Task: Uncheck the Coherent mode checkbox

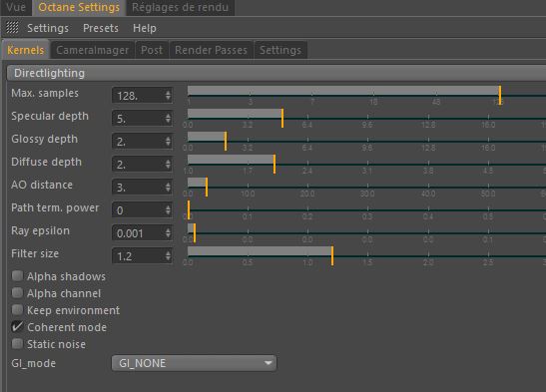Action: (x=17, y=327)
